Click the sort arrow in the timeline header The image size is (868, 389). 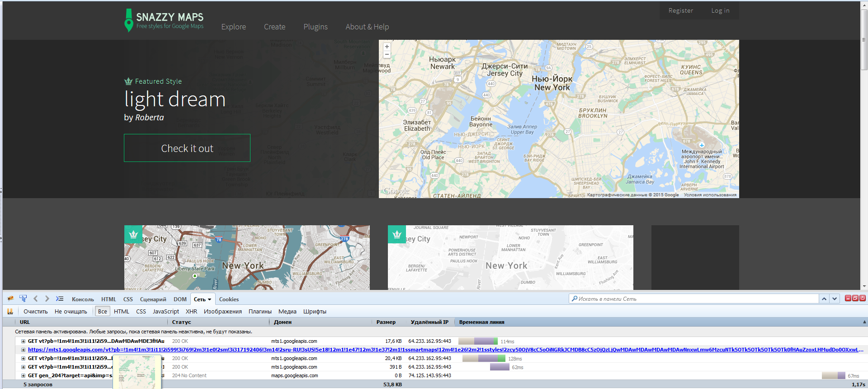864,322
